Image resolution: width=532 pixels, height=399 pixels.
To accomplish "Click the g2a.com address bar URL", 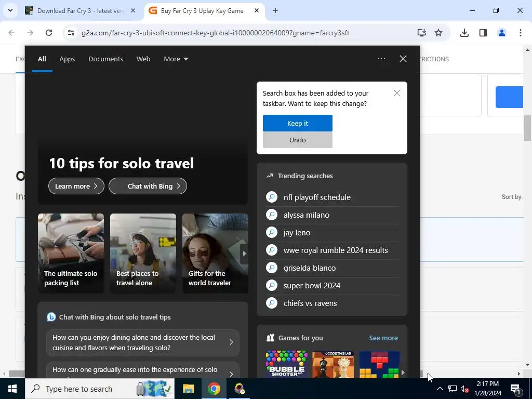I will [216, 33].
